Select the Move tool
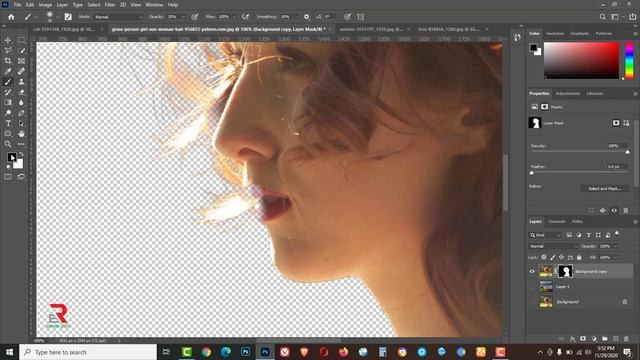The width and height of the screenshot is (640, 360). point(8,40)
